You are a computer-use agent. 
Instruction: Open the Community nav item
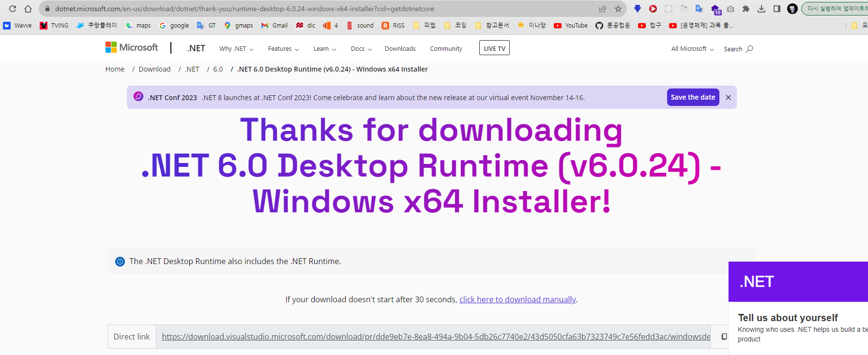click(x=446, y=49)
